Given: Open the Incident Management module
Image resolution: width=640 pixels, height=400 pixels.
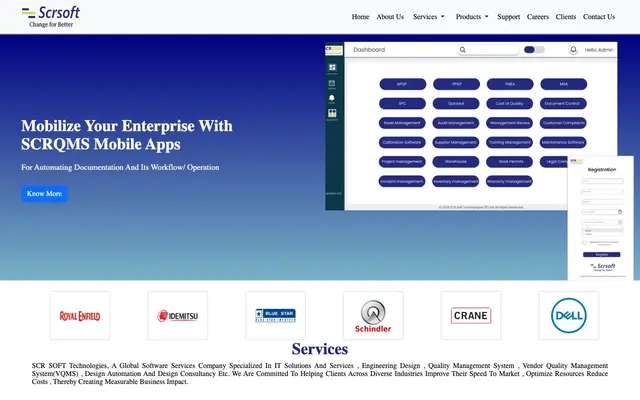Looking at the screenshot, I should click(x=402, y=182).
